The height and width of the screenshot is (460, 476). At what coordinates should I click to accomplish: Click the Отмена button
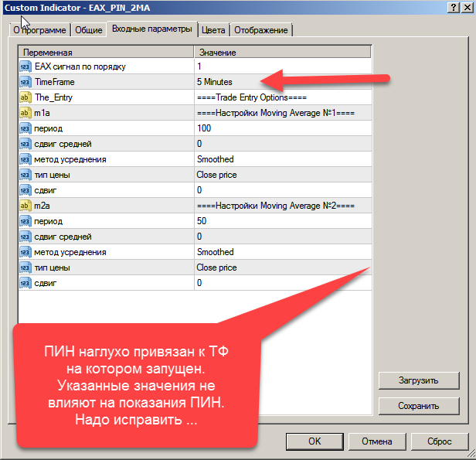pyautogui.click(x=377, y=441)
